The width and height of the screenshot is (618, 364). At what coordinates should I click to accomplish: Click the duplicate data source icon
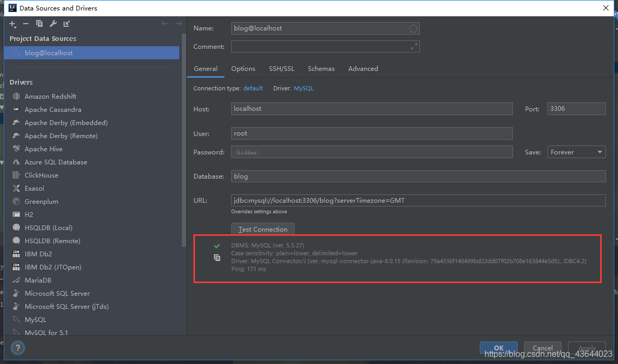pos(39,24)
